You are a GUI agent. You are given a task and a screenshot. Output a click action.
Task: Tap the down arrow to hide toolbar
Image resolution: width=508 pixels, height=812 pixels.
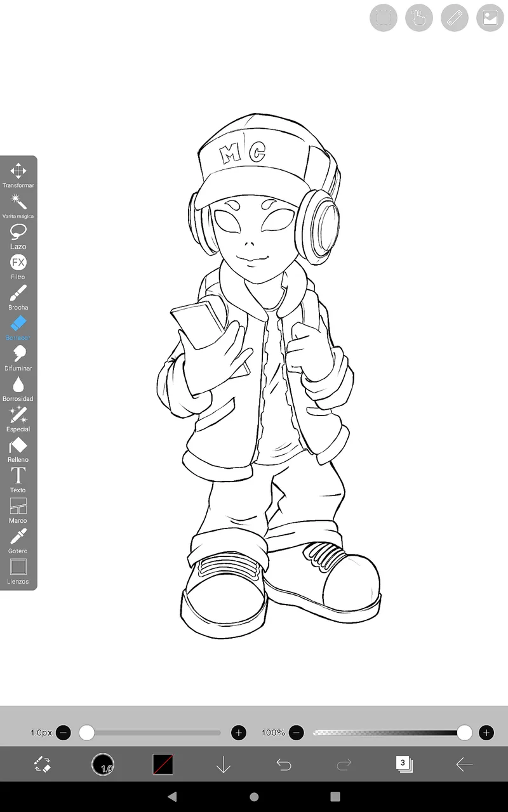[223, 765]
